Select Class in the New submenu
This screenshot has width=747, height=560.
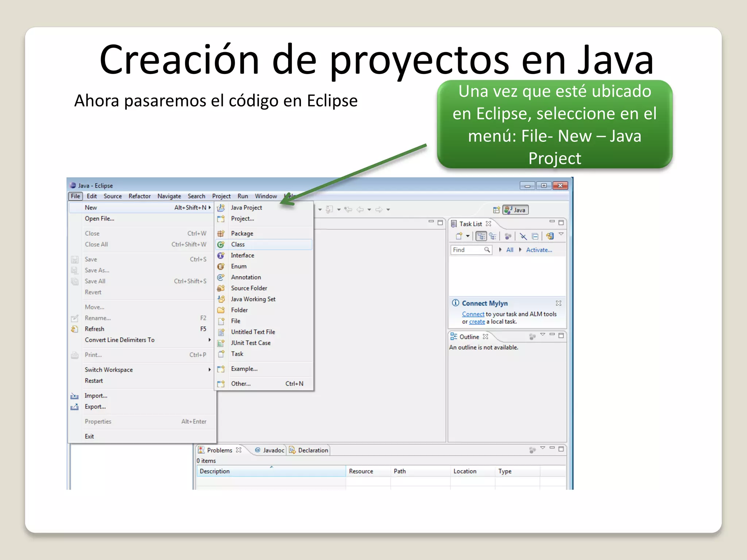coord(264,244)
